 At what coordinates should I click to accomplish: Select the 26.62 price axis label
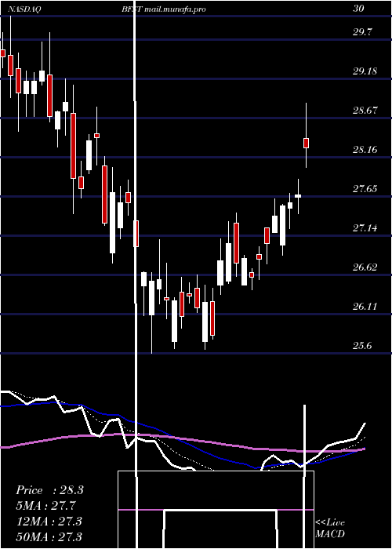point(365,267)
